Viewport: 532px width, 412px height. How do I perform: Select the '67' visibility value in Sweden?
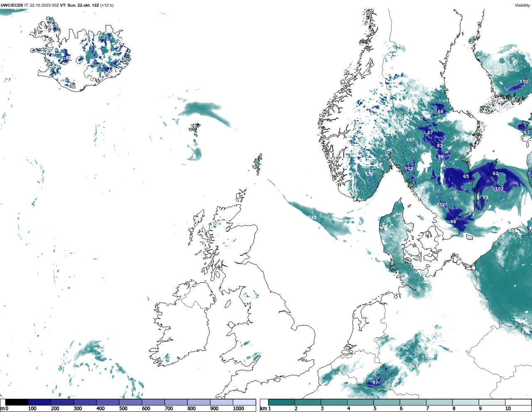coord(430,133)
